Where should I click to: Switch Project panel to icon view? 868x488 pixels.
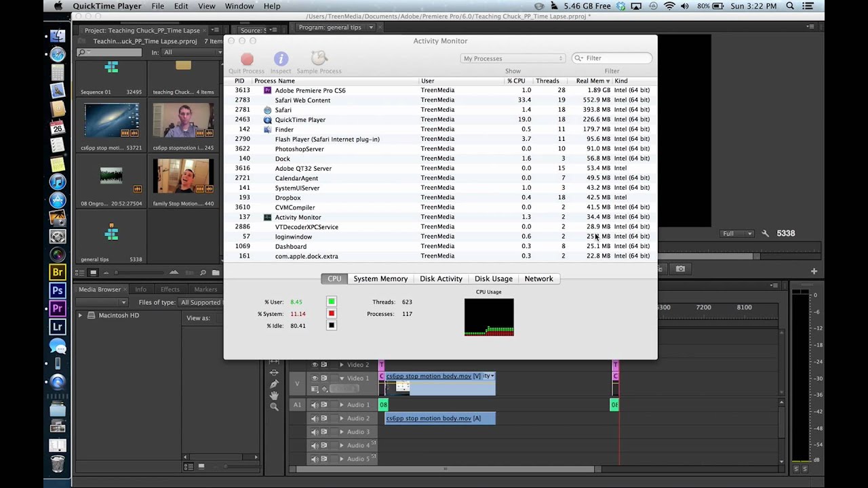click(93, 272)
